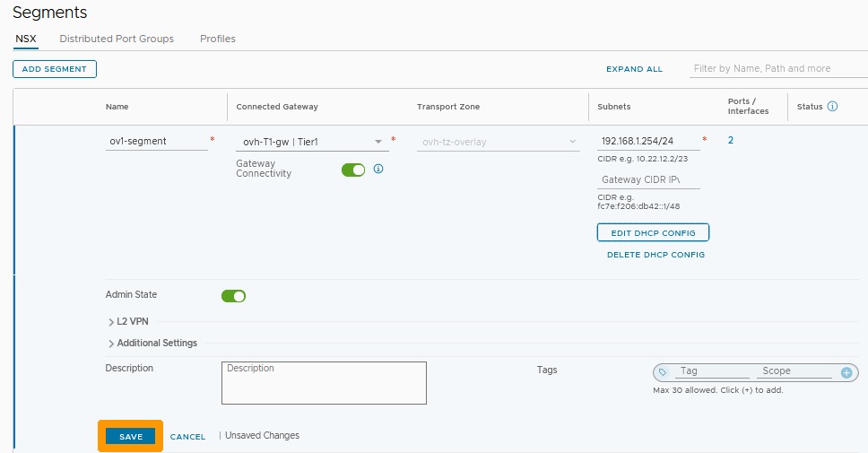Click the ADD SEGMENT button
Viewport: 868px width, 453px height.
[55, 69]
